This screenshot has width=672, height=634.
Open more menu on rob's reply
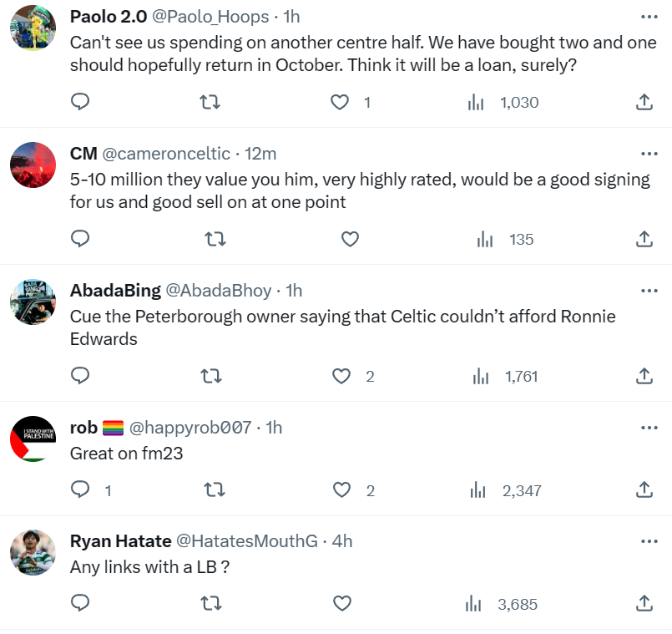coord(649,426)
